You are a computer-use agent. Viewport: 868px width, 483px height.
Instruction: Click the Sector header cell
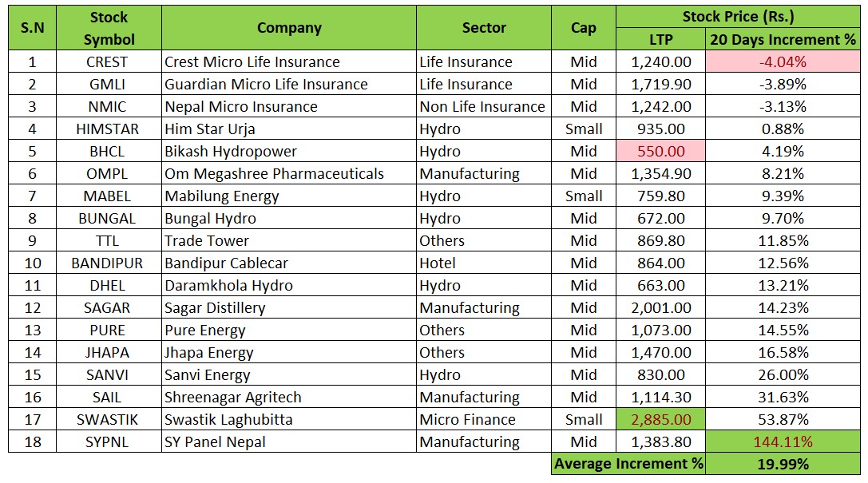point(483,28)
